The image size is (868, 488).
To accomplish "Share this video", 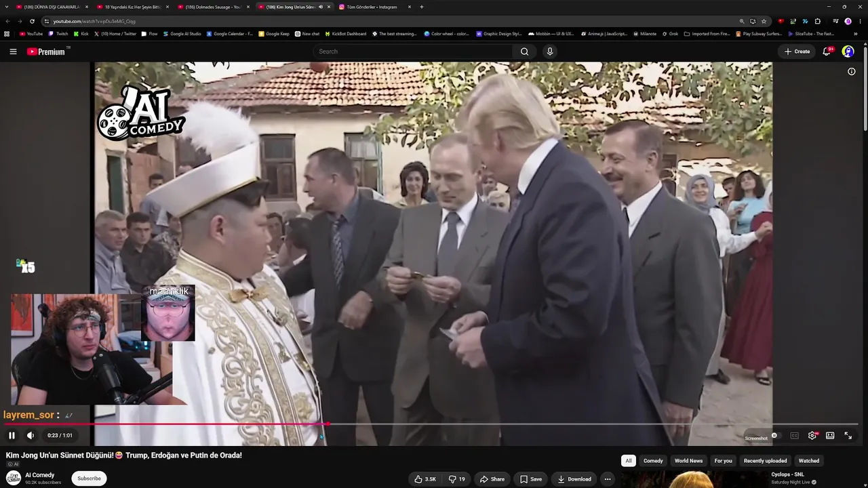I will [492, 479].
